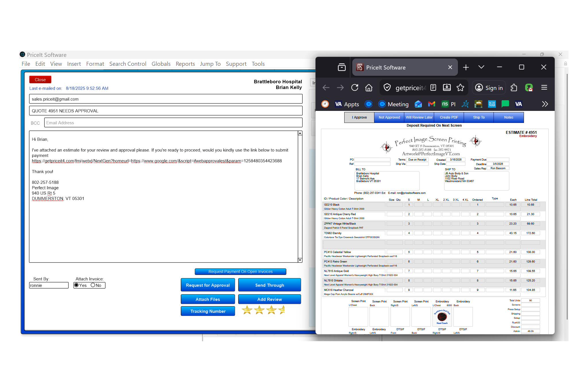Show hidden bookmarks with the overflow chevron
588x392 pixels.
pos(545,104)
